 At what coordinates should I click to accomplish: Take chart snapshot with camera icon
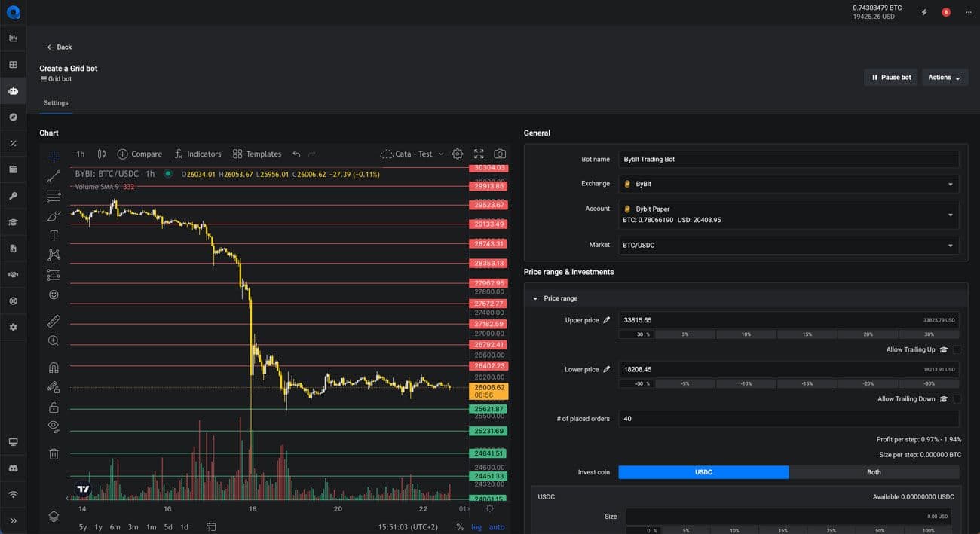(x=500, y=154)
